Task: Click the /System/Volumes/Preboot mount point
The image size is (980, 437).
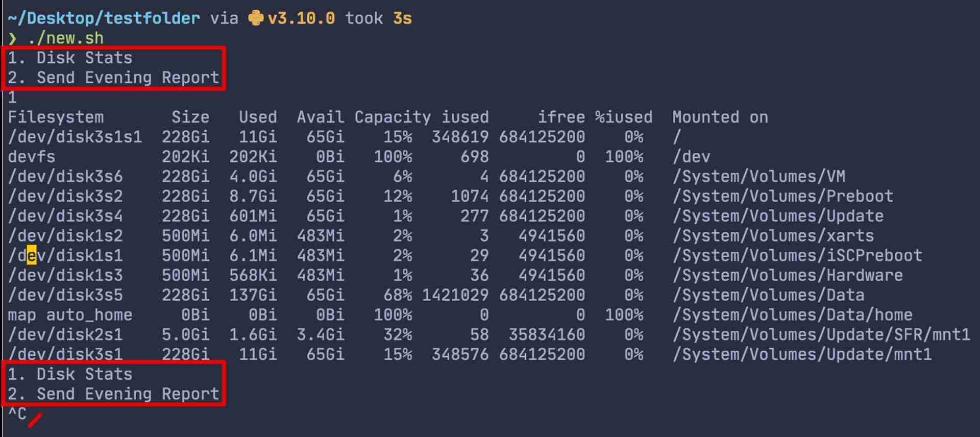Action: [x=783, y=196]
